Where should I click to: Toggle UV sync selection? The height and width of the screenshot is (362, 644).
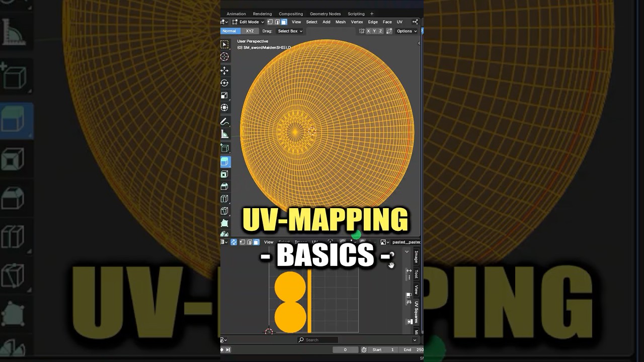[x=234, y=242]
